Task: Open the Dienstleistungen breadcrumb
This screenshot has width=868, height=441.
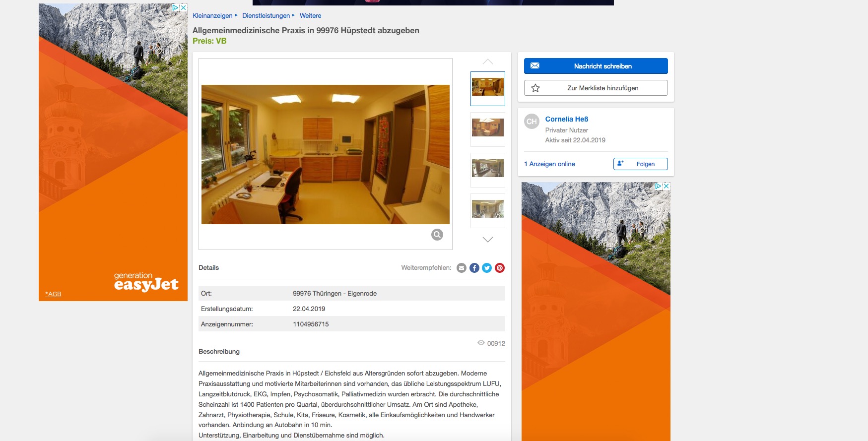Action: click(266, 16)
